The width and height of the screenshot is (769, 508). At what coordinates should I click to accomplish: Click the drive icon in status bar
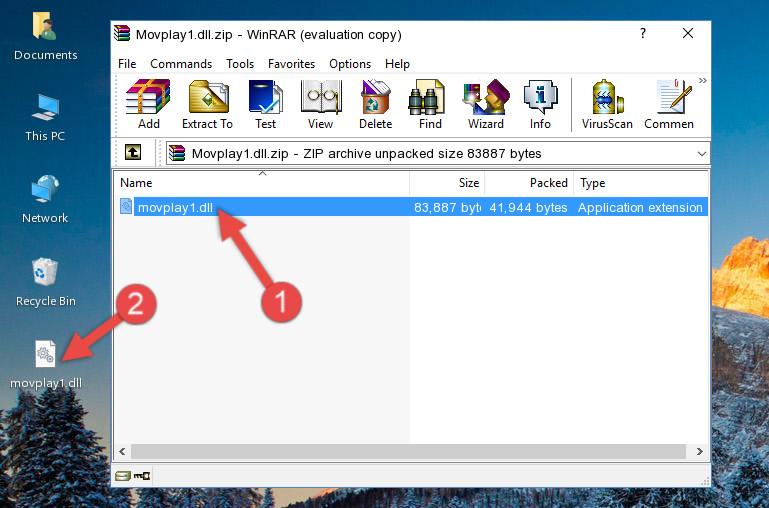[x=123, y=476]
